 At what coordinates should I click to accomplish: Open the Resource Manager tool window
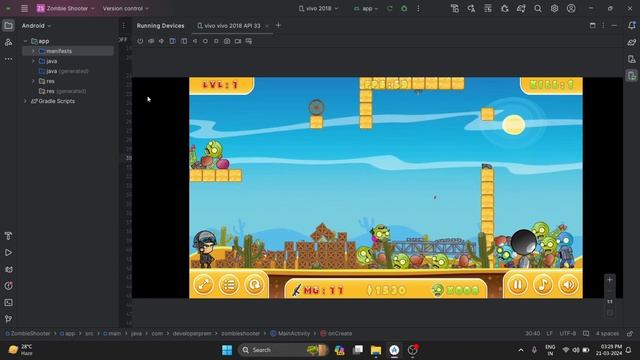(x=8, y=42)
